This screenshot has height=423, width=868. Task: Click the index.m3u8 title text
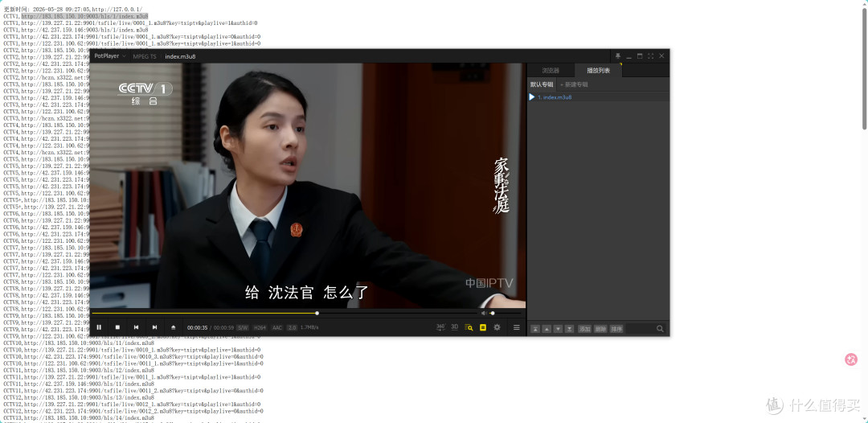pos(180,56)
